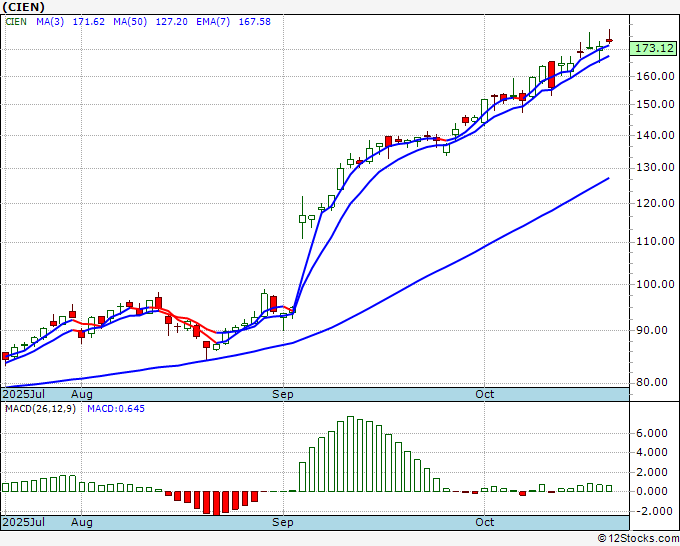Click the lowest red MACD histogram bar
Screen dimensions: 680x546
pos(216,503)
